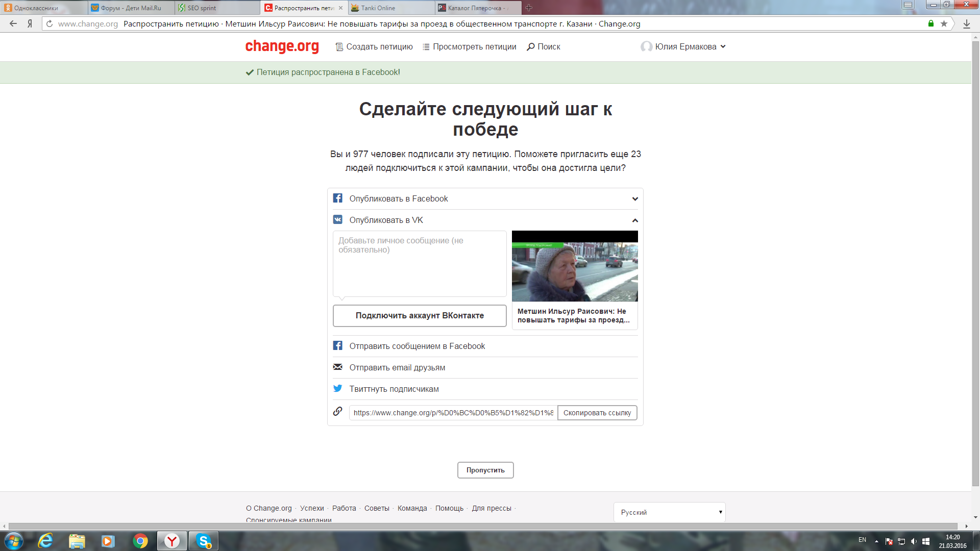980x551 pixels.
Task: Bookmark page with the star icon
Action: click(x=944, y=23)
